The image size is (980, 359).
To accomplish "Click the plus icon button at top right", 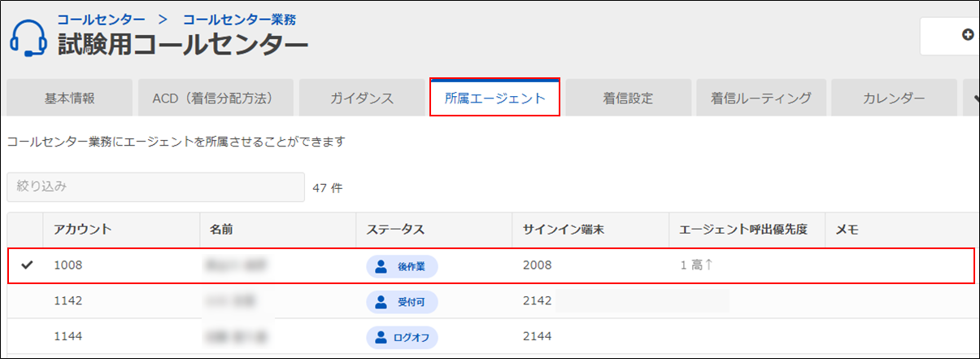I will click(x=967, y=35).
